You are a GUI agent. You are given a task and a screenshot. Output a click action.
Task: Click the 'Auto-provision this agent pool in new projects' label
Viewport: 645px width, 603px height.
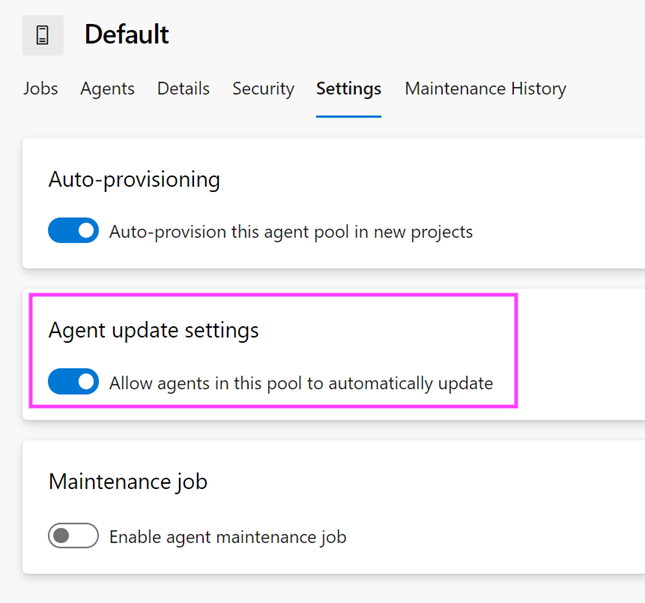[290, 232]
